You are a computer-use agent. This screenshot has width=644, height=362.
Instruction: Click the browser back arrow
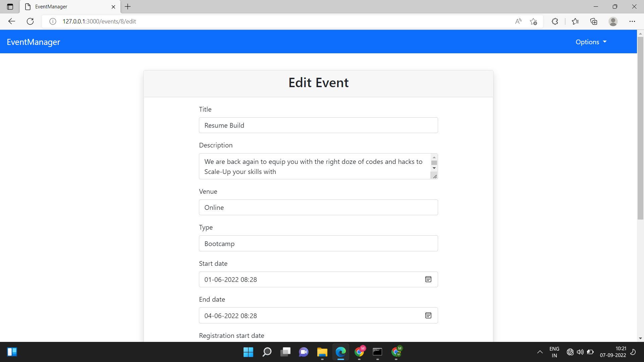point(12,21)
